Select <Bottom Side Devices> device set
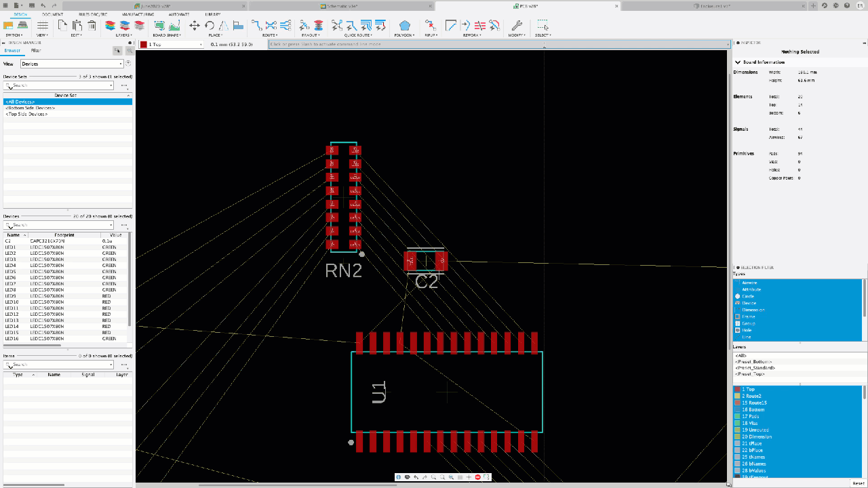868x488 pixels. pyautogui.click(x=68, y=108)
